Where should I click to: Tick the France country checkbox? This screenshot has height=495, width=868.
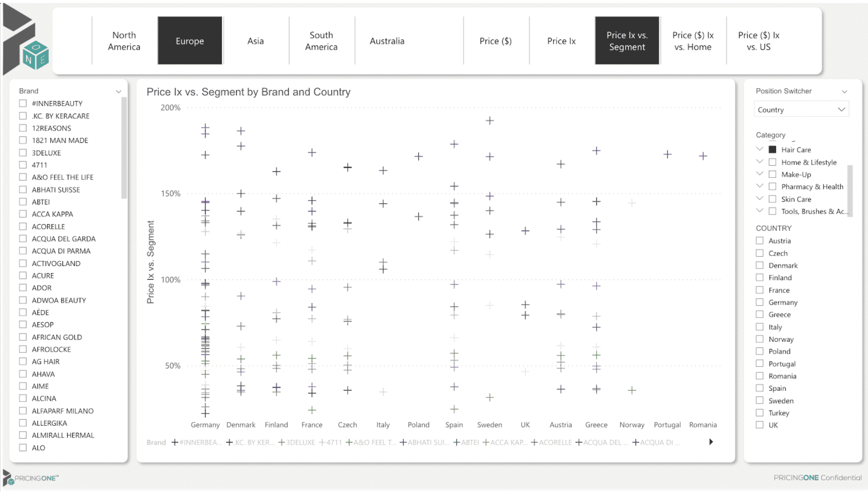pyautogui.click(x=759, y=290)
